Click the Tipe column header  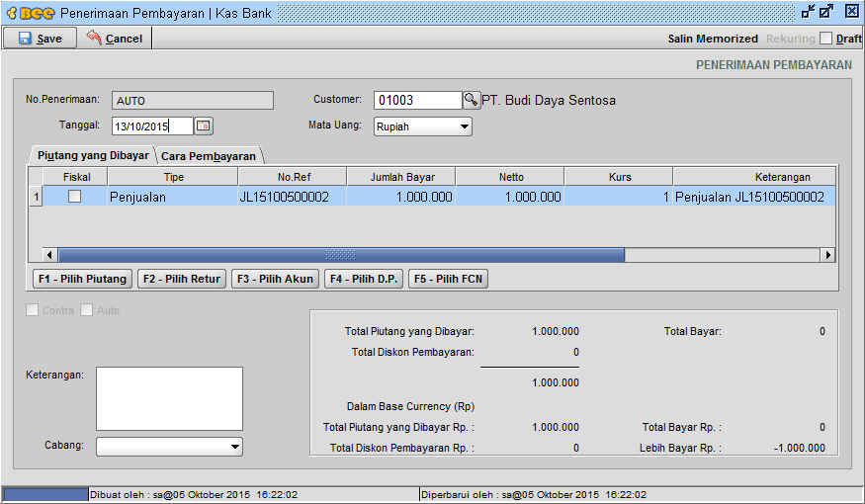[x=173, y=177]
